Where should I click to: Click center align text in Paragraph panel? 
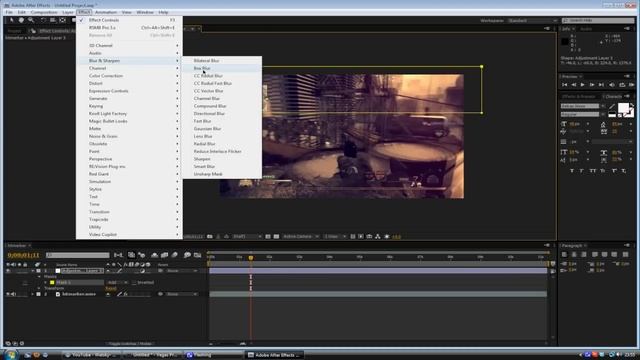(x=574, y=255)
